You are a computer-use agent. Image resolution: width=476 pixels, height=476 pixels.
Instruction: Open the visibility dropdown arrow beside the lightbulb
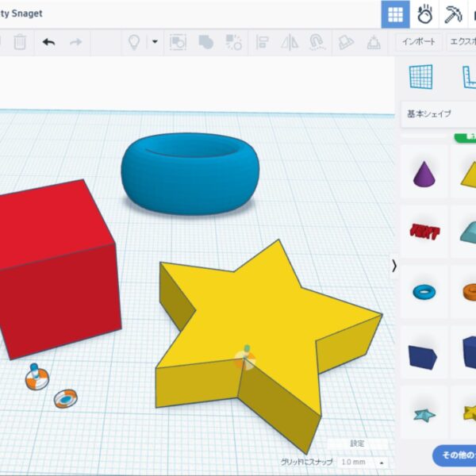point(155,41)
